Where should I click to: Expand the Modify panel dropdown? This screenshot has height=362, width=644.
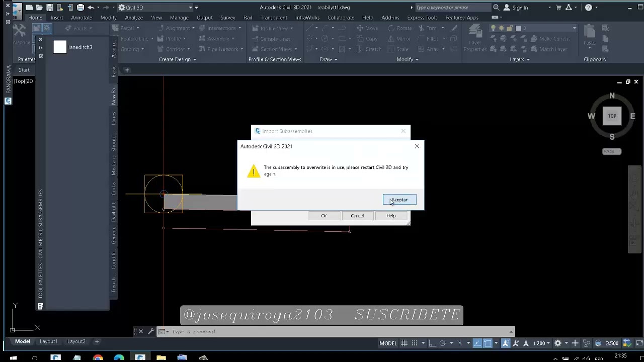408,59
